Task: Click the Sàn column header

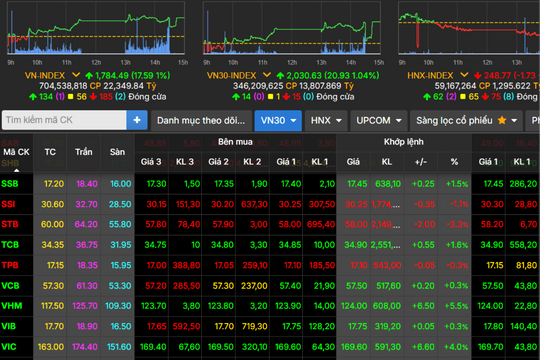Action: (x=117, y=152)
